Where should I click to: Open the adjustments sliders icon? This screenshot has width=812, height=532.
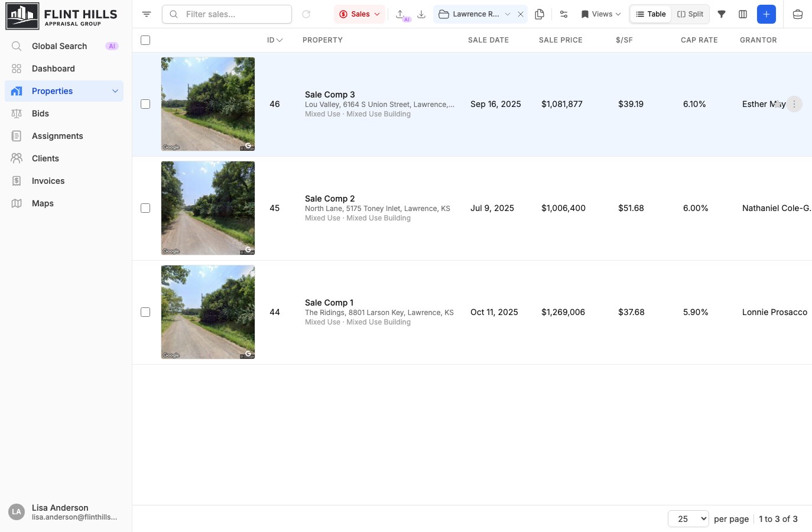coord(564,14)
